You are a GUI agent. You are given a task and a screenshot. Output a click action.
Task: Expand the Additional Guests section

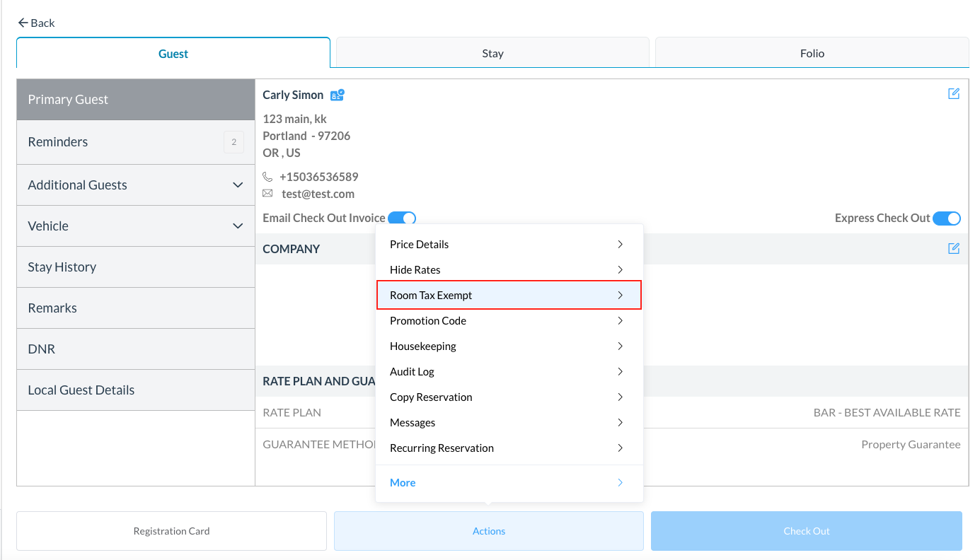coord(238,185)
